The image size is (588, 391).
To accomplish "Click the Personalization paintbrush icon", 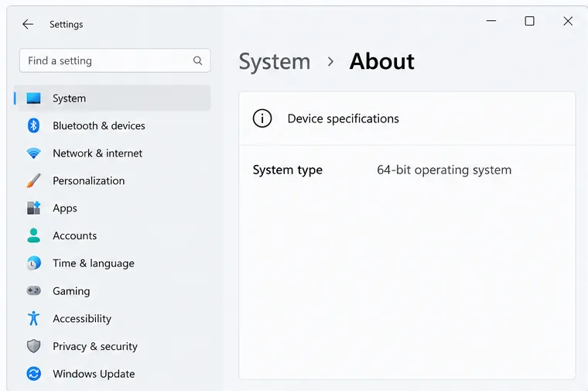I will 33,181.
